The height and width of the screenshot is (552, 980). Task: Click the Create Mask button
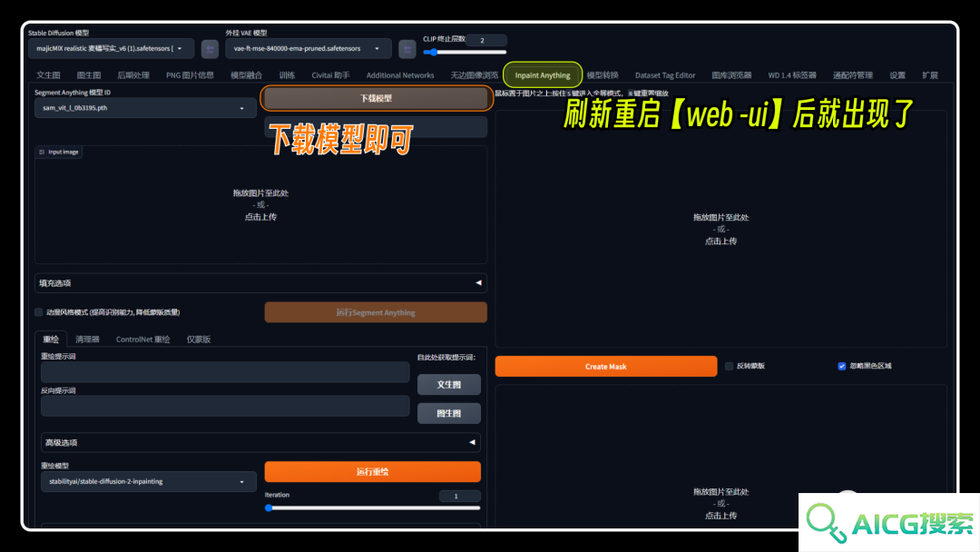[605, 366]
